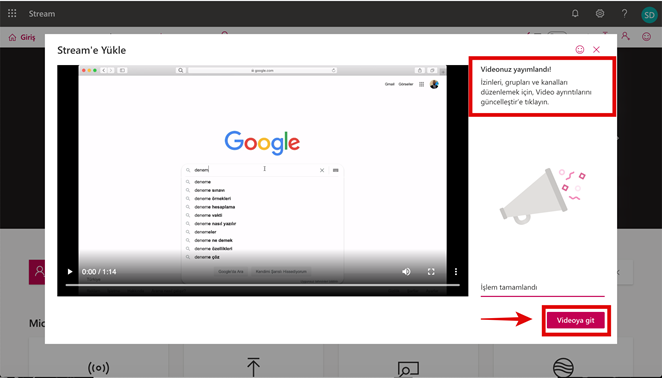Click the Videoya git button
662x378 pixels.
tap(575, 320)
